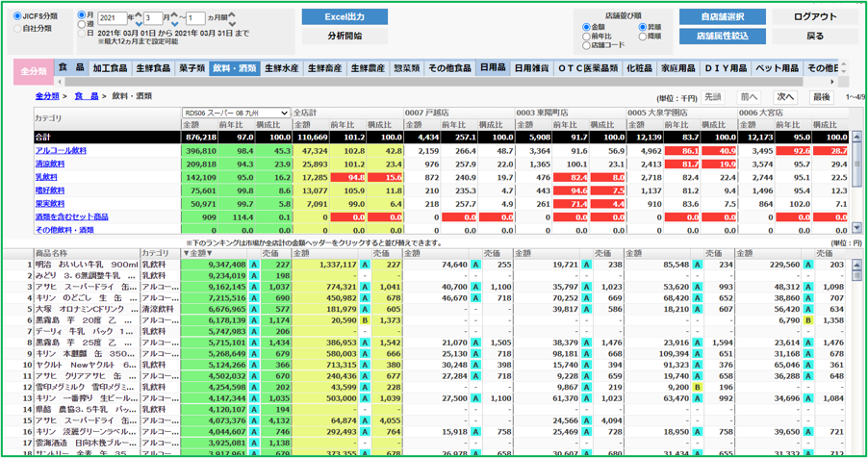This screenshot has width=868, height=458.
Task: Choose 店舗コード store sort order radio
Action: (586, 45)
